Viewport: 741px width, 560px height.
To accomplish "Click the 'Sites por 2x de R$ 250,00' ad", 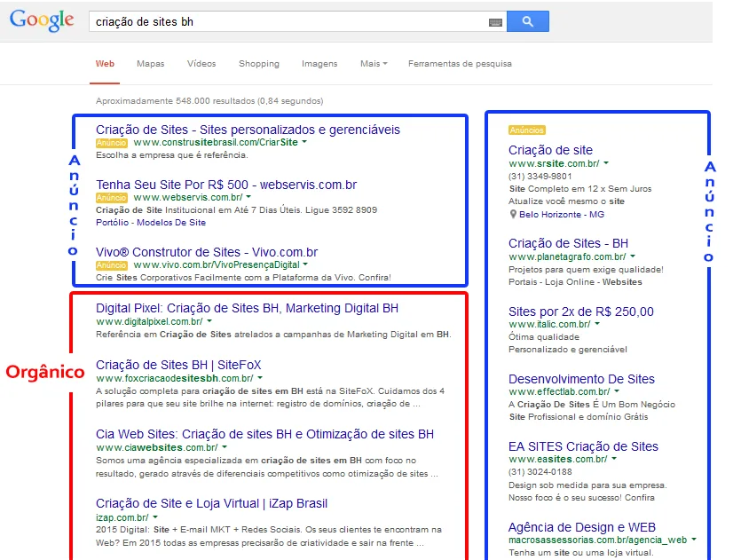I will click(x=580, y=312).
